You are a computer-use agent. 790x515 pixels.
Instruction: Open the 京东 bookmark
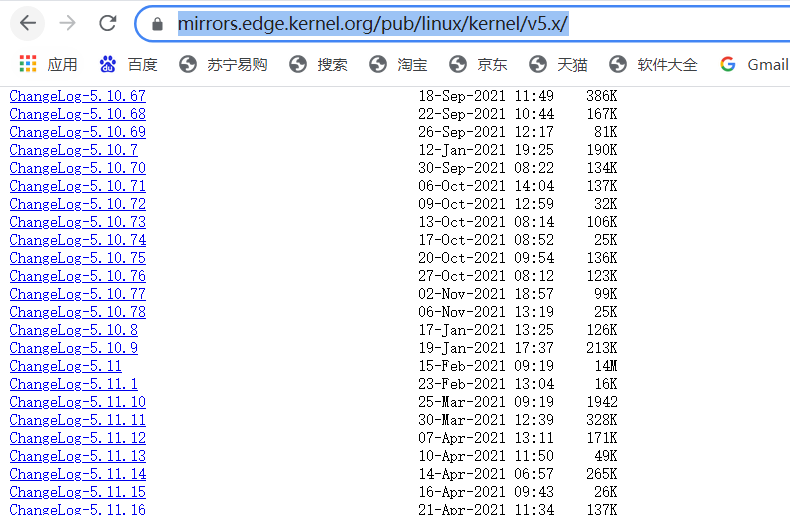tap(478, 65)
